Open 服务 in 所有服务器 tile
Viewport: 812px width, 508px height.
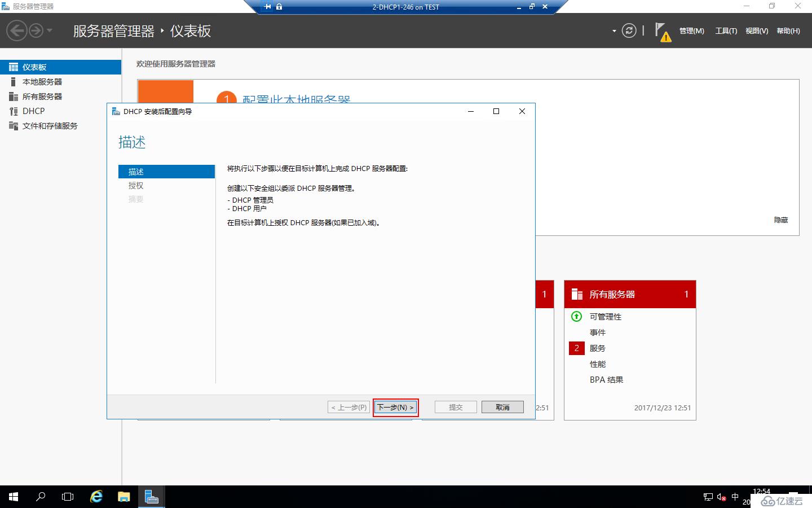pos(598,348)
